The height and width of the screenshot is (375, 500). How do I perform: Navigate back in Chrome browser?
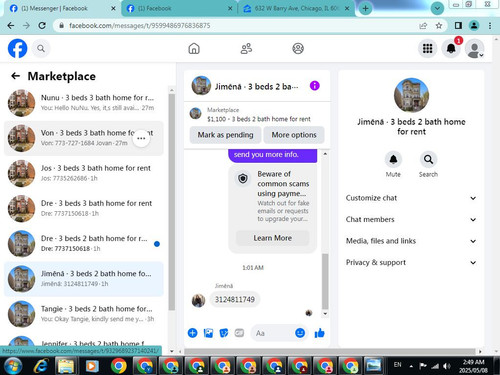coord(11,26)
